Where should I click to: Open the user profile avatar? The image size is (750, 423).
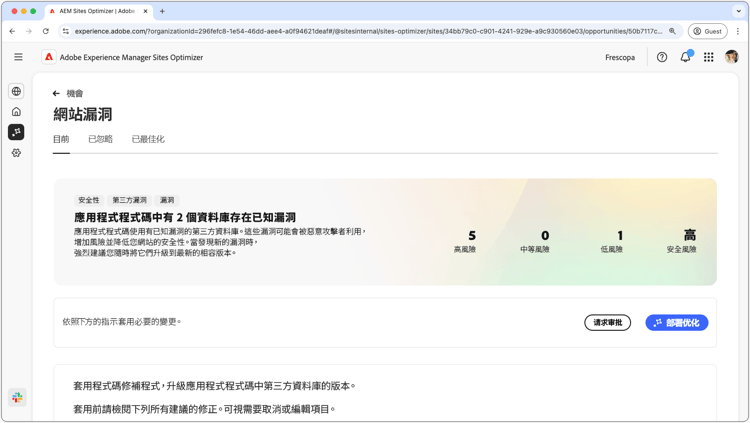[731, 57]
